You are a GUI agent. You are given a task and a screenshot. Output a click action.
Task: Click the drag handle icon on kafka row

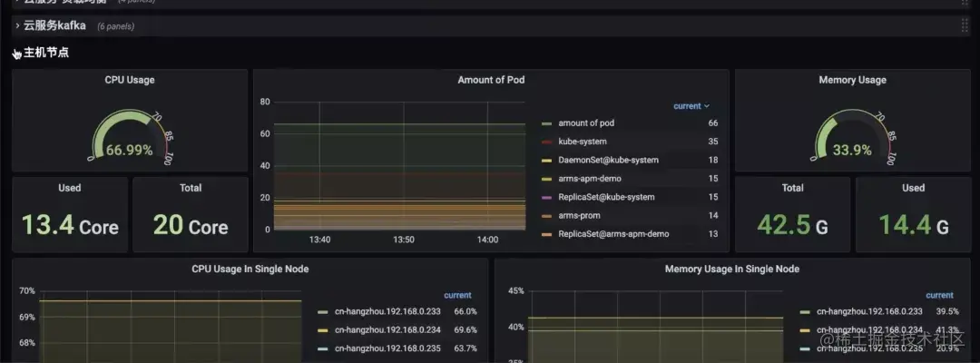point(965,26)
